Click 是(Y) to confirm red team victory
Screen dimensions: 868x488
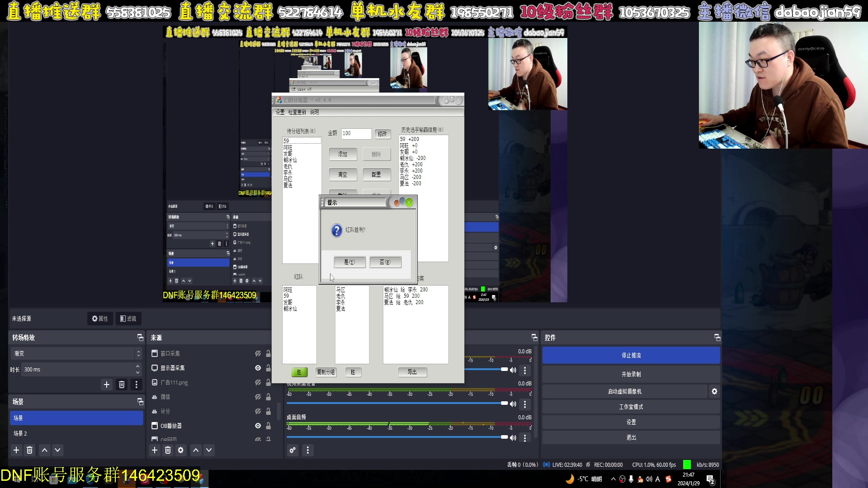350,262
